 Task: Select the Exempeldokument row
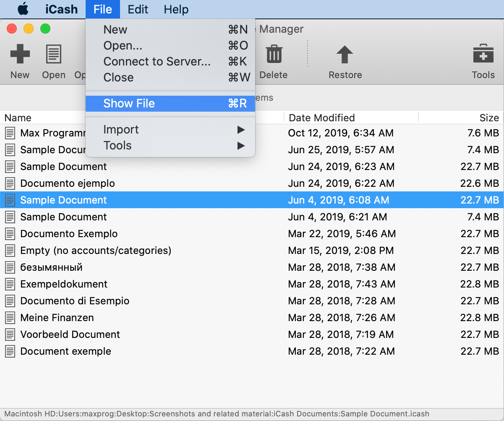pos(252,284)
